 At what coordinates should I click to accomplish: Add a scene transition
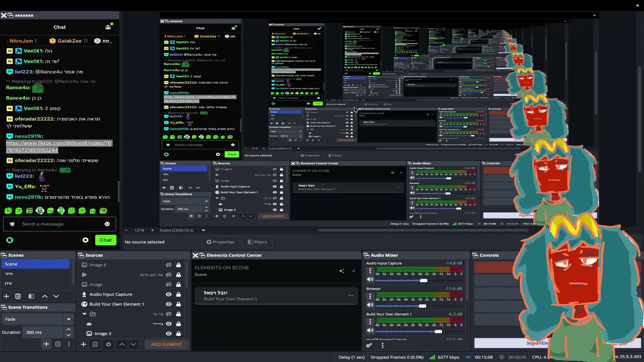(46, 344)
